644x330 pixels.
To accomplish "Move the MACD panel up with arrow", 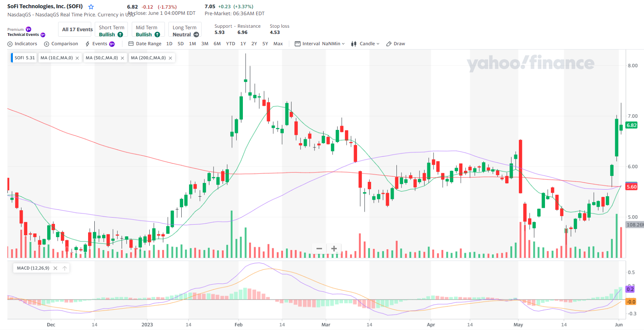I will click(x=65, y=268).
